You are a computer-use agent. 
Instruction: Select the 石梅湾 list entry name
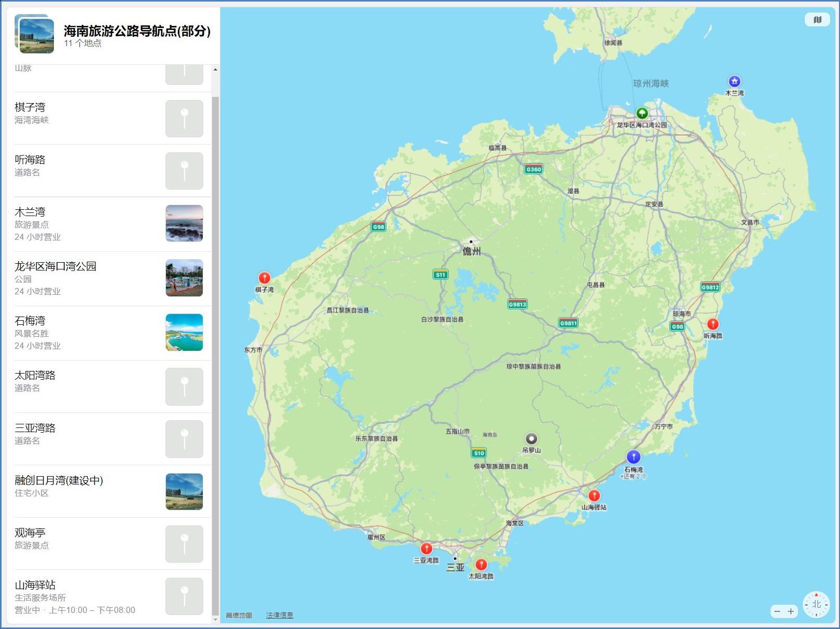point(30,321)
